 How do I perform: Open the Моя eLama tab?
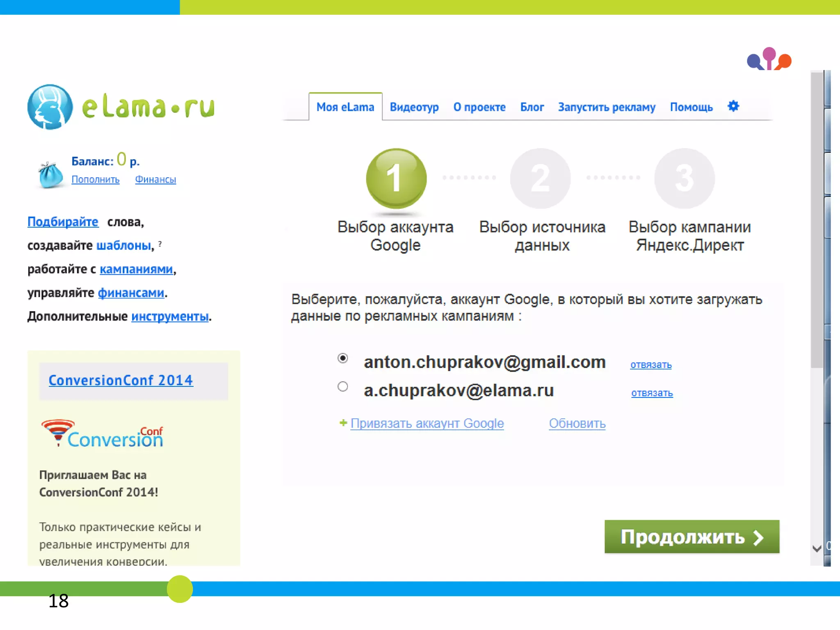pos(345,107)
